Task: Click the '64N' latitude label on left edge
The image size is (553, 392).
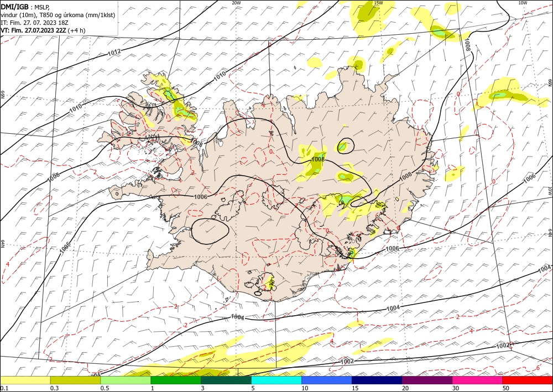Action: coord(2,244)
